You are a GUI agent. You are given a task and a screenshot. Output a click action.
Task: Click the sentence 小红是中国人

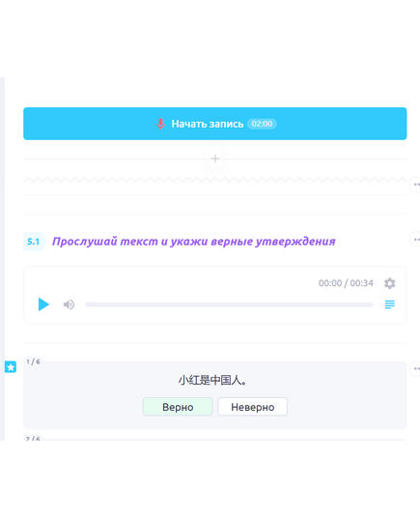point(212,380)
